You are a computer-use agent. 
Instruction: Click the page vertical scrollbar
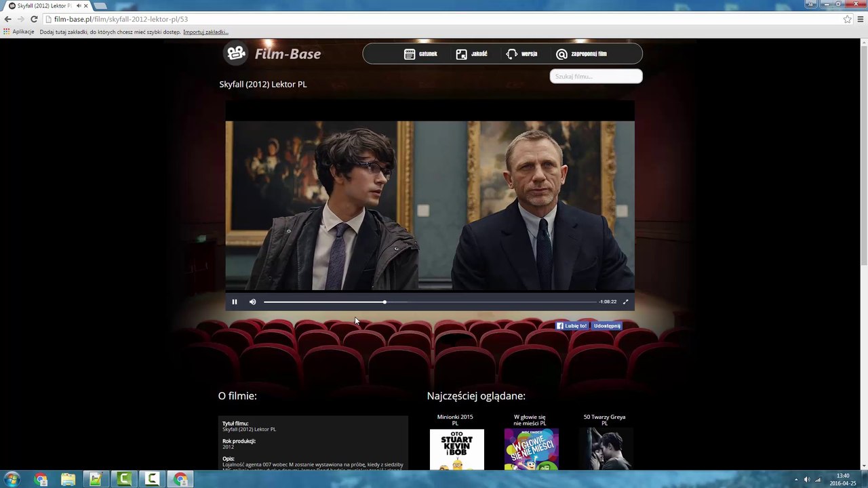[x=863, y=156]
